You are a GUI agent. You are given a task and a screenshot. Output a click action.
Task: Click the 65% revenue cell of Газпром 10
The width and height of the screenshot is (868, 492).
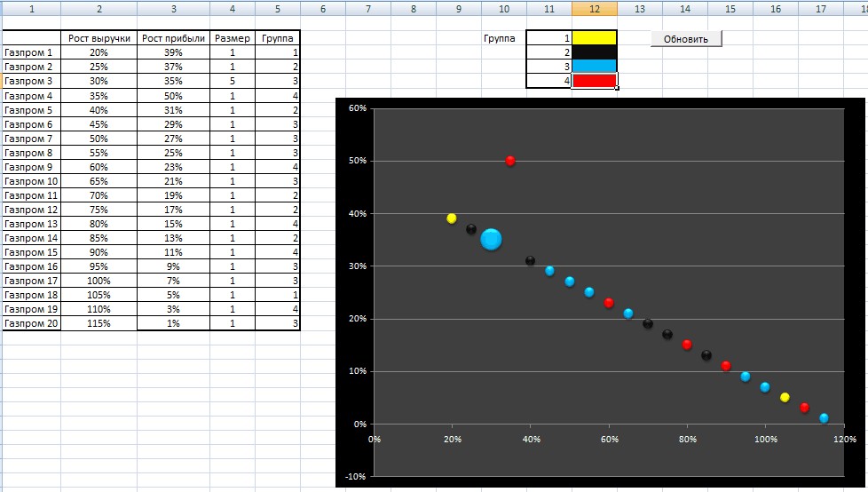click(x=99, y=181)
